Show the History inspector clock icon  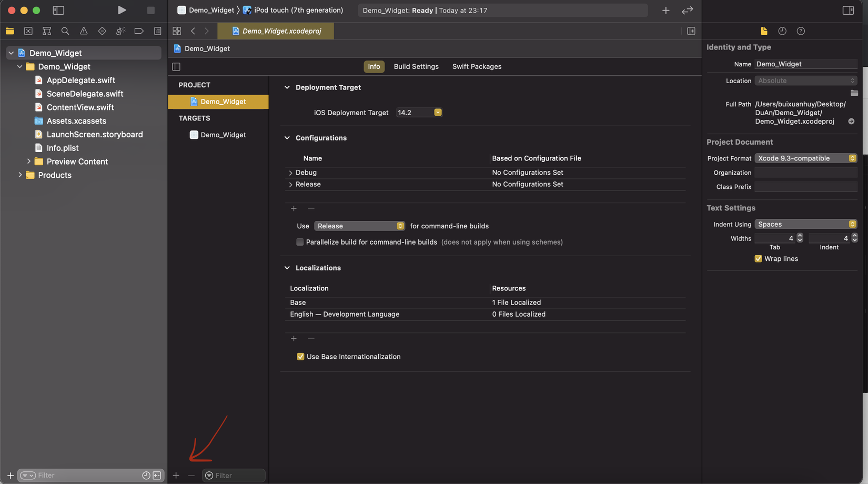click(782, 31)
